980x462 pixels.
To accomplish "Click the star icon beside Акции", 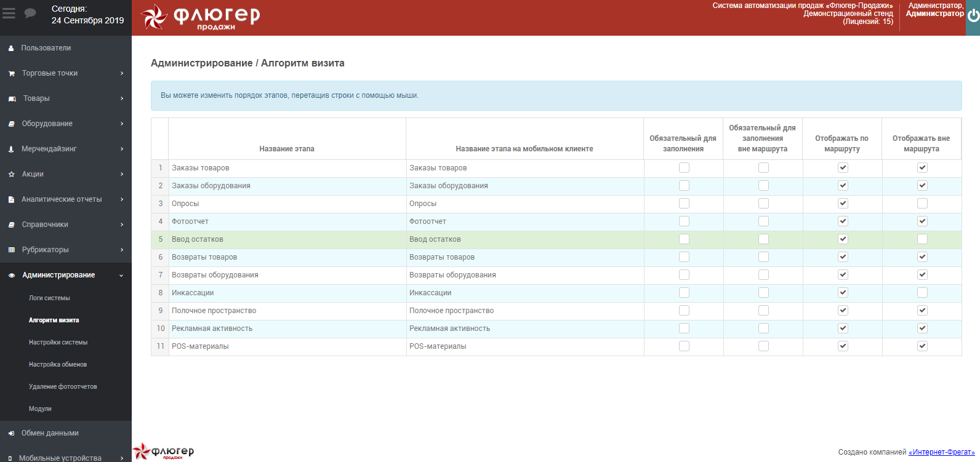I will [11, 174].
